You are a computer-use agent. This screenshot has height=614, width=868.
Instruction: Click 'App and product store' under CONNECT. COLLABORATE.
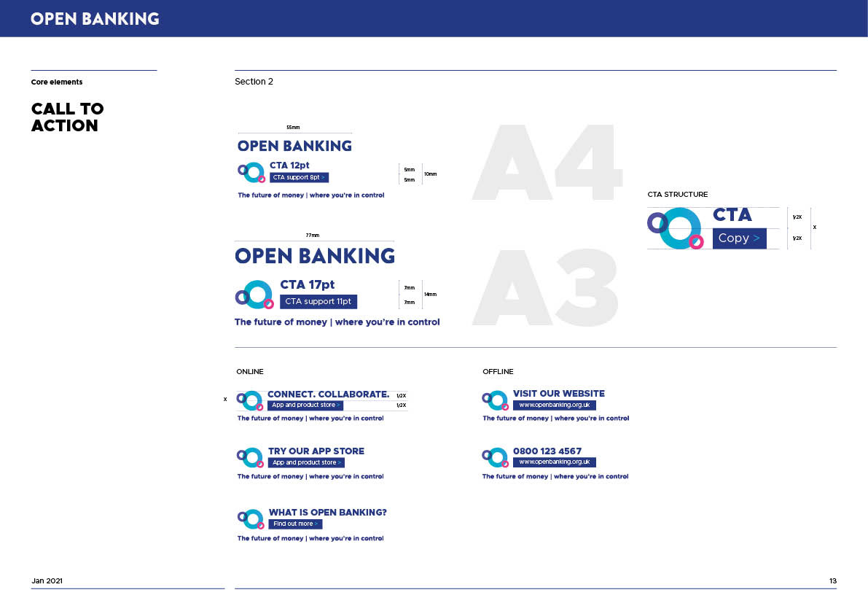305,405
